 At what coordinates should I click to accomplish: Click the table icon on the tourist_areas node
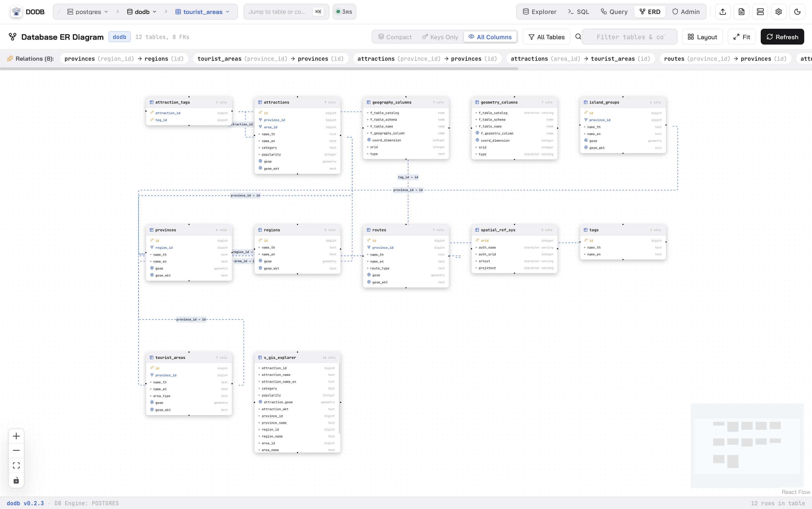pyautogui.click(x=151, y=358)
